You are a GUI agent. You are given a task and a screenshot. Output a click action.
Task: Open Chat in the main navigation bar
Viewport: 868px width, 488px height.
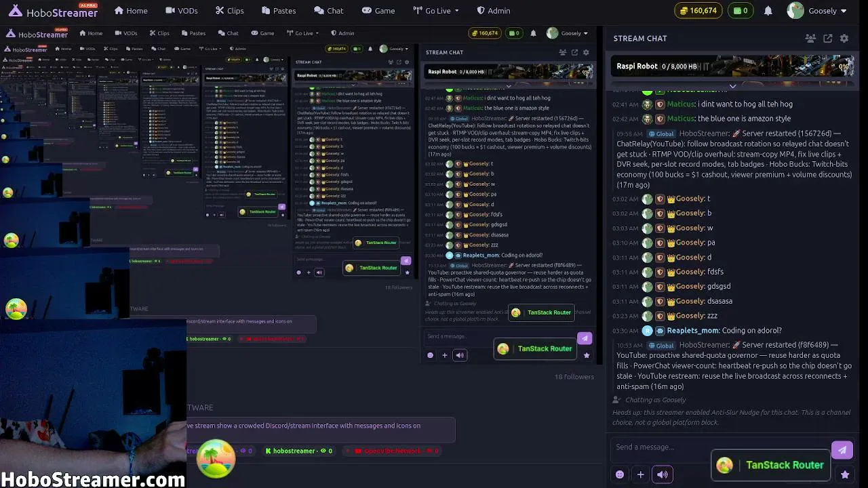[329, 11]
